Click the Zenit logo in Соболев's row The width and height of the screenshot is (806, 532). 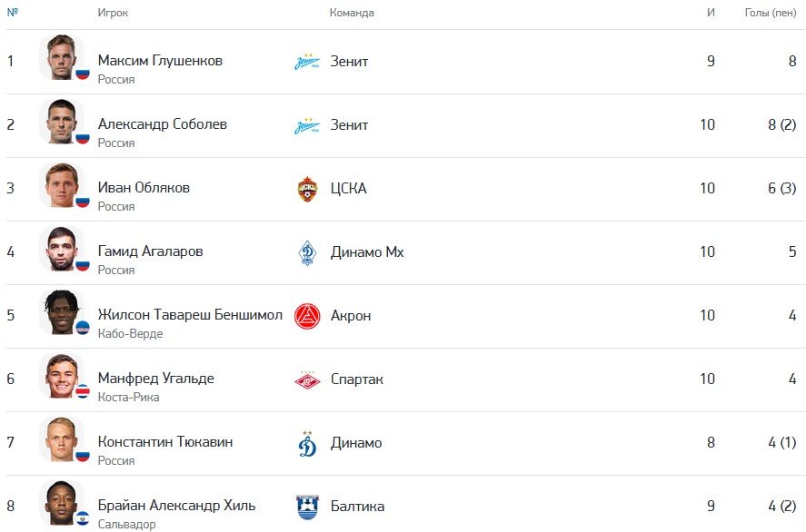(307, 125)
